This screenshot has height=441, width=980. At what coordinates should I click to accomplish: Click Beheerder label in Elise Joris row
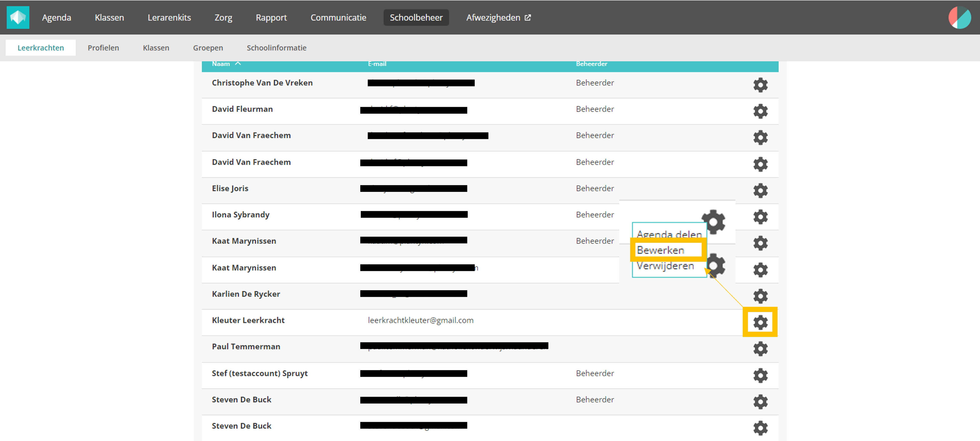coord(595,188)
